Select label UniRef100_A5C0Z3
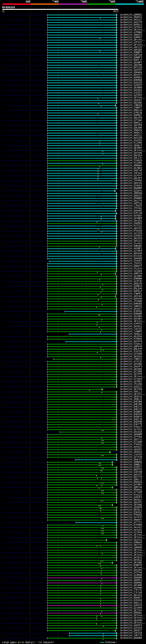 tap(131, 48)
